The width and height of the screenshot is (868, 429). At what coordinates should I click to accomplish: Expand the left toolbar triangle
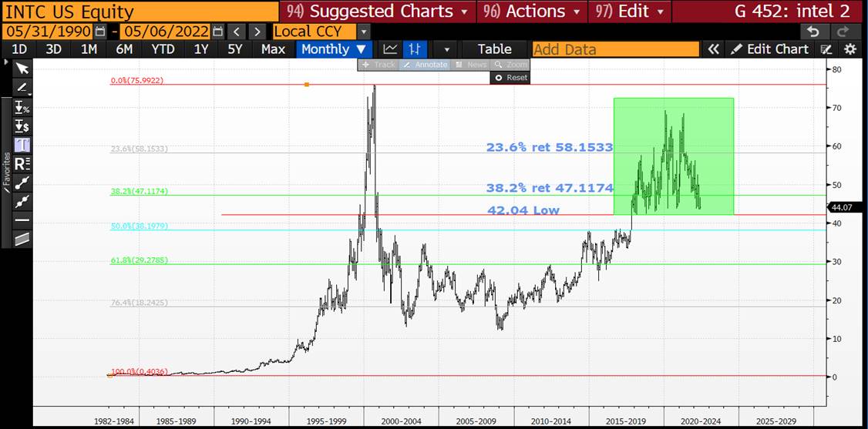(x=6, y=62)
